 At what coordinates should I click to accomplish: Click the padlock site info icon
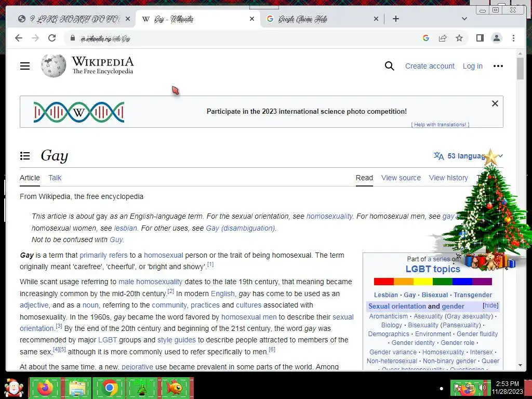[x=72, y=38]
